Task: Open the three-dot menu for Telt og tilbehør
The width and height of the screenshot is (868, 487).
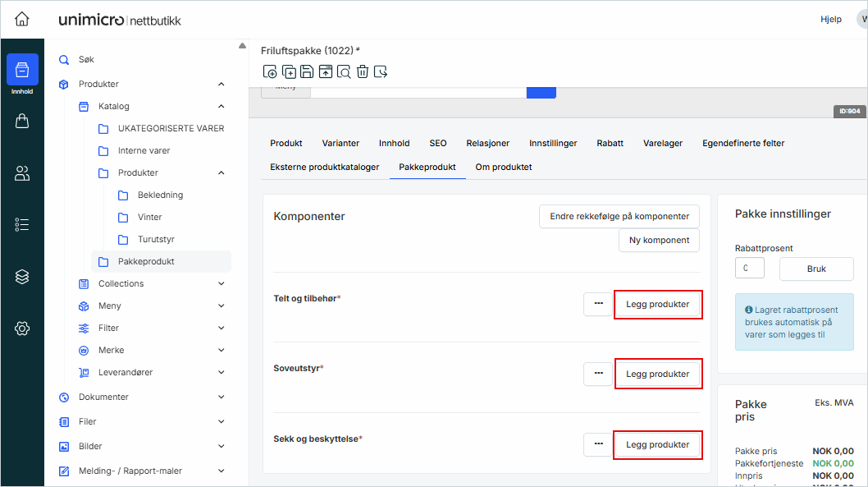Action: tap(598, 304)
